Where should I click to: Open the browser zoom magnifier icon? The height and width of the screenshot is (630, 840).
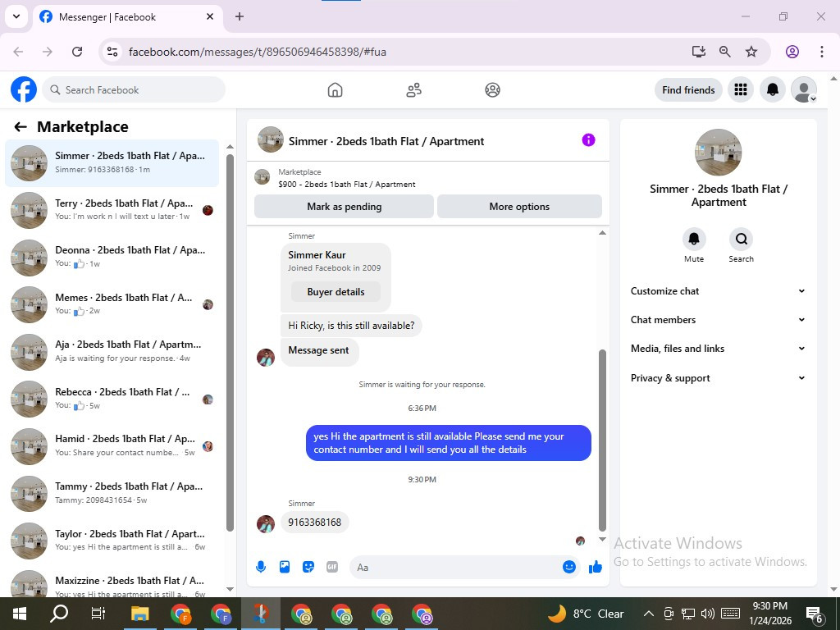pyautogui.click(x=725, y=52)
